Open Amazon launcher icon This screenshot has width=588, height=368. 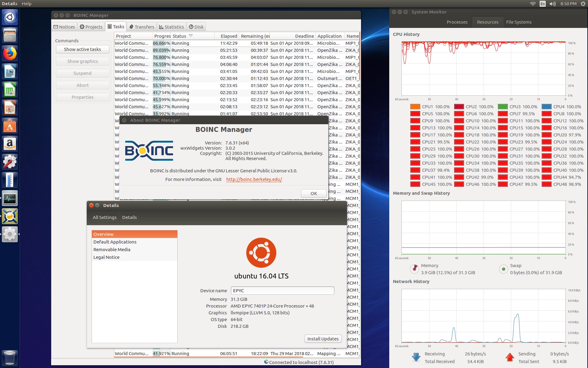point(10,144)
